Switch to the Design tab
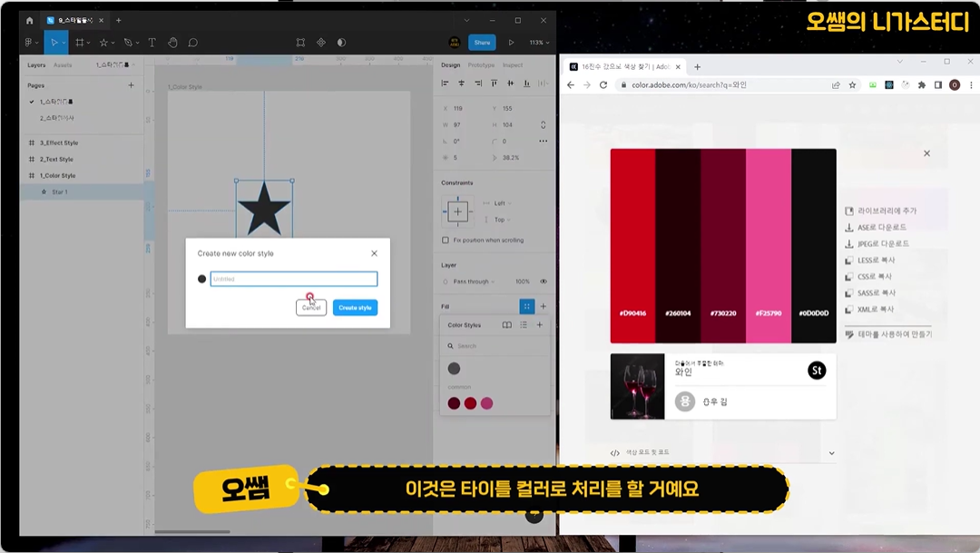 (x=451, y=65)
